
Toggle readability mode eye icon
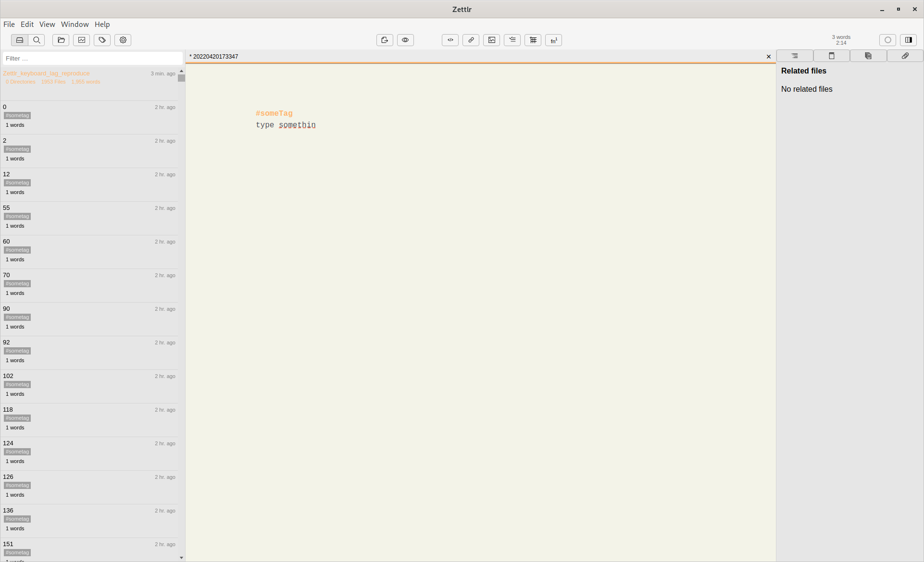click(405, 40)
